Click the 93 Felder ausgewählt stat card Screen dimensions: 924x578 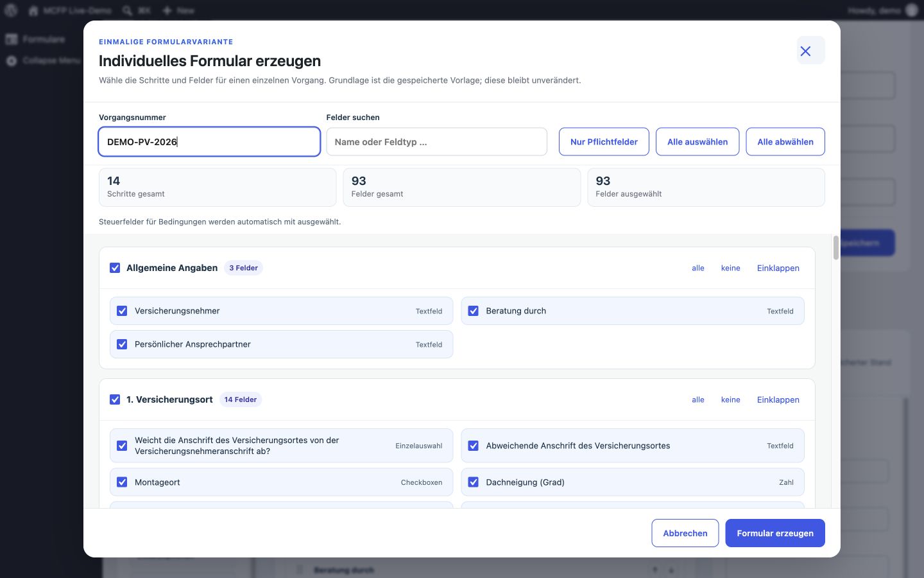706,188
